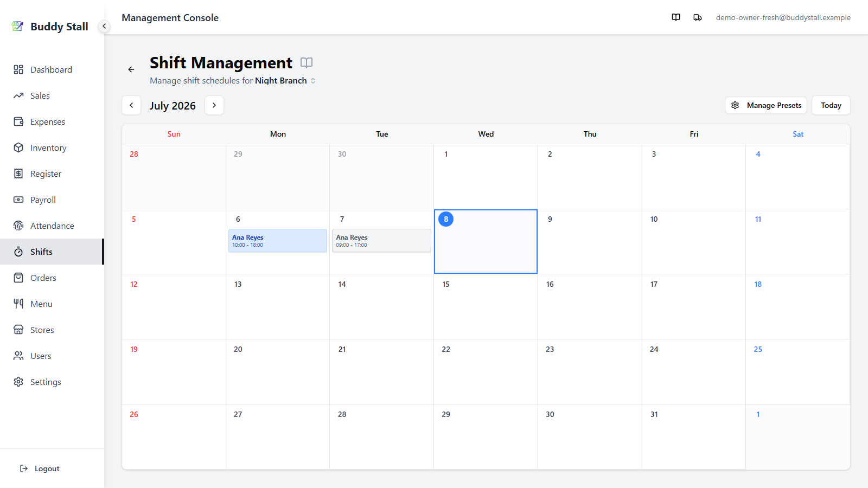Select today's highlighted date 8
Viewport: 868px width, 488px height.
[446, 219]
